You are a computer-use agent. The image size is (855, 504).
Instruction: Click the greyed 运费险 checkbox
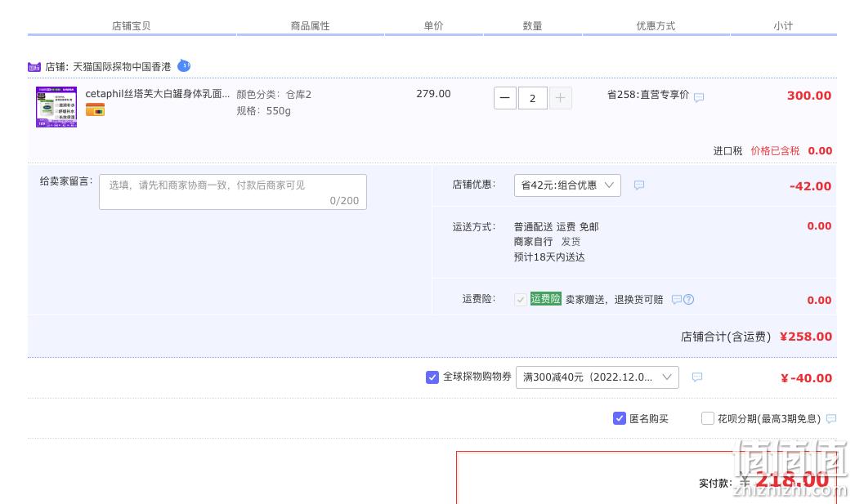point(520,299)
